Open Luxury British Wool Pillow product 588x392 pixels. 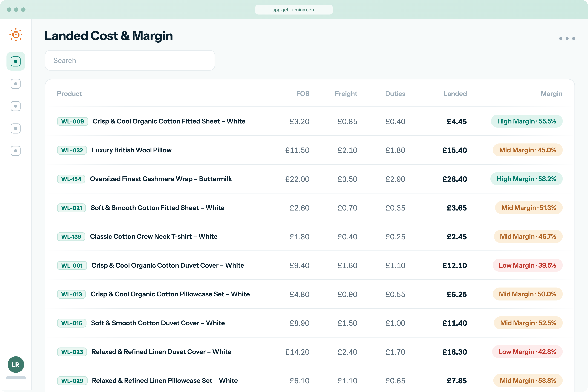coord(131,150)
